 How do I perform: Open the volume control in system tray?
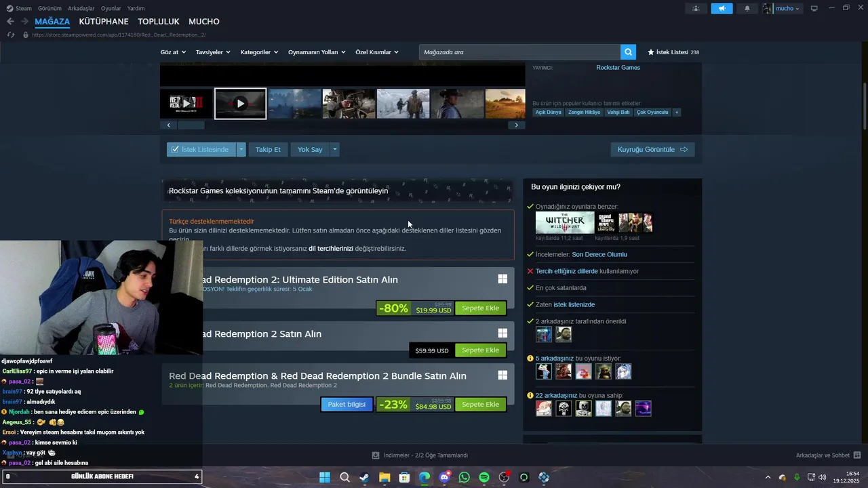click(x=823, y=477)
